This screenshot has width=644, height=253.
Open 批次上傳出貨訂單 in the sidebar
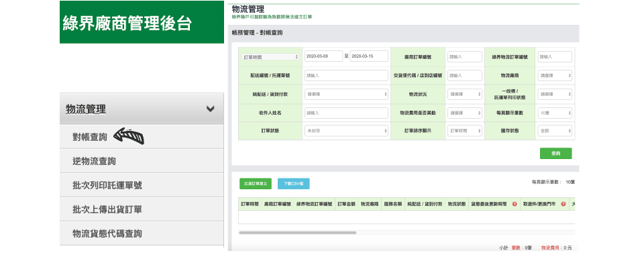[x=142, y=209]
